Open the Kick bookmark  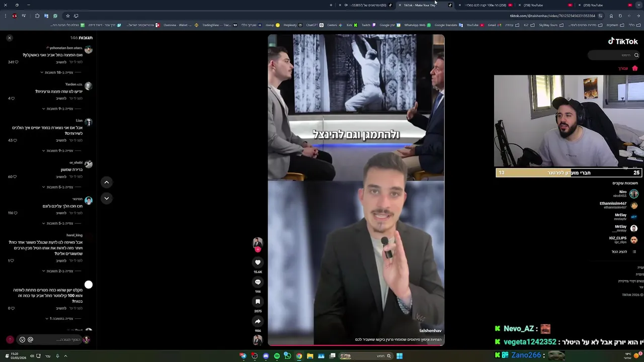pos(352,25)
